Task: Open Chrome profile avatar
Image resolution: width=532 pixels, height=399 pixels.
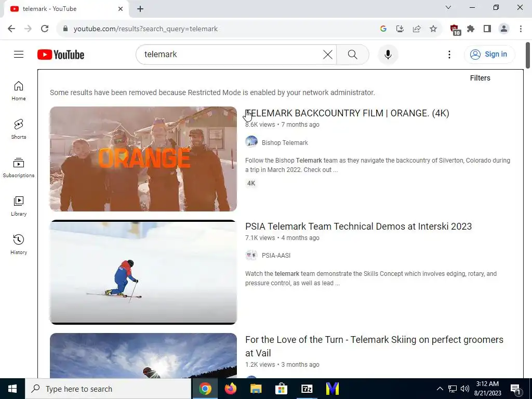Action: point(504,29)
